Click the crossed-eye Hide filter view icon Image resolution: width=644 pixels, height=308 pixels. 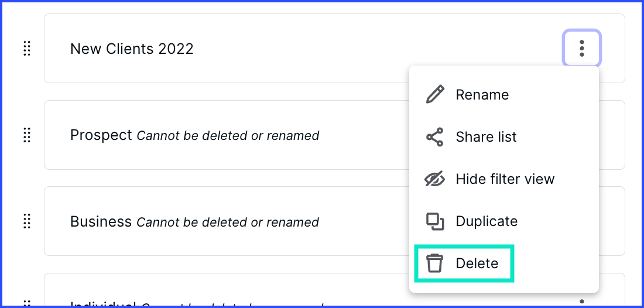[434, 179]
